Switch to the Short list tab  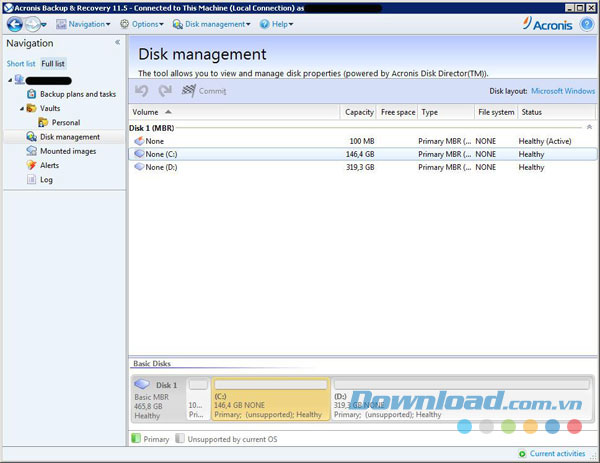pyautogui.click(x=21, y=64)
